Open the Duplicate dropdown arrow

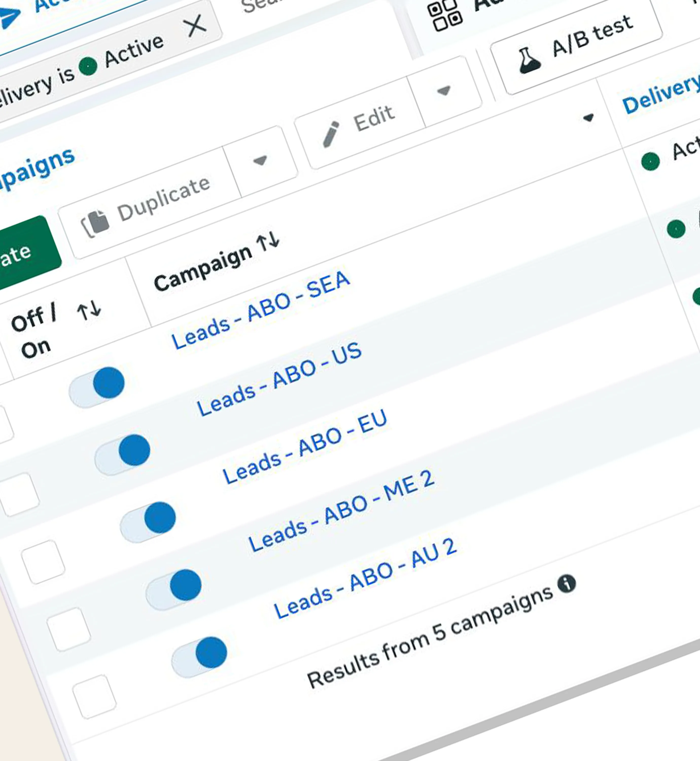260,161
